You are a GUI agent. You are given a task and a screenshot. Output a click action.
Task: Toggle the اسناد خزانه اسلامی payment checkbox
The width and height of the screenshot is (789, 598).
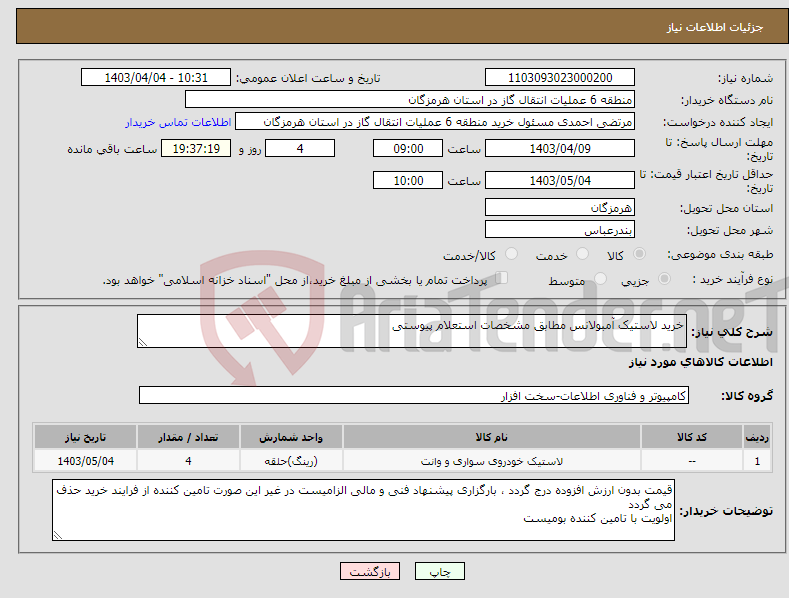501,277
